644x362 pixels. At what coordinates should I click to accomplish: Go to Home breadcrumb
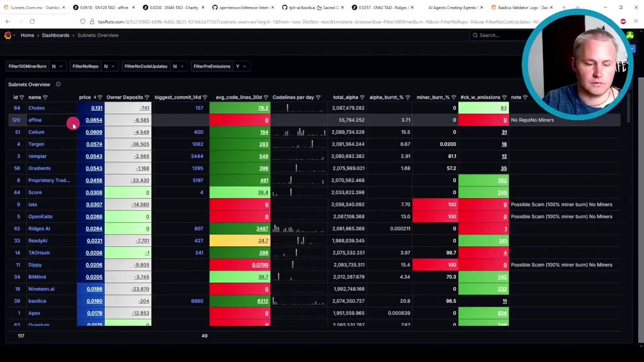click(x=27, y=35)
